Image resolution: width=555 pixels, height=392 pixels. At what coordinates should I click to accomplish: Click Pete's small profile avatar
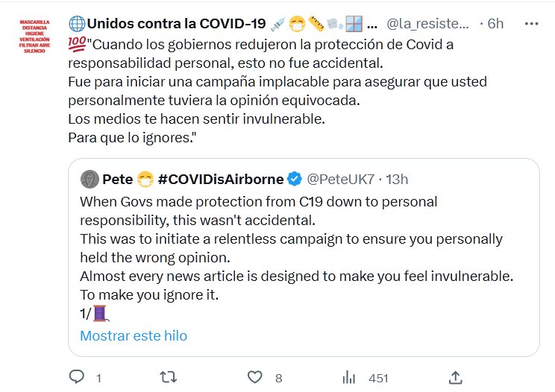(90, 179)
